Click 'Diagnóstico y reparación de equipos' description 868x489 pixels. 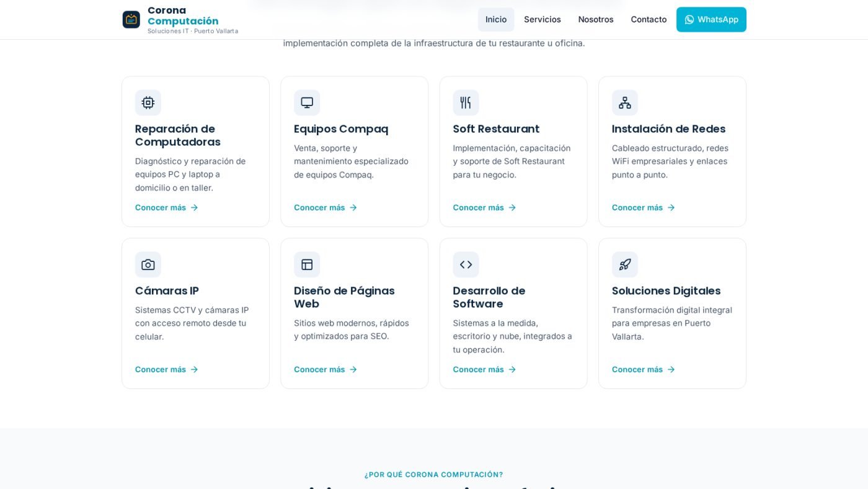pos(190,174)
